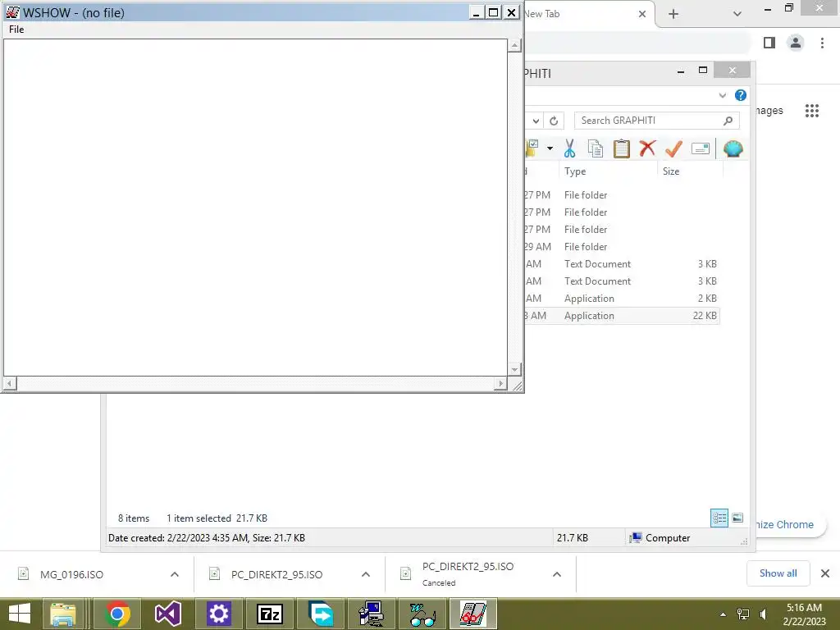The width and height of the screenshot is (840, 630).
Task: Open Visual Studio from the taskbar
Action: 167,614
